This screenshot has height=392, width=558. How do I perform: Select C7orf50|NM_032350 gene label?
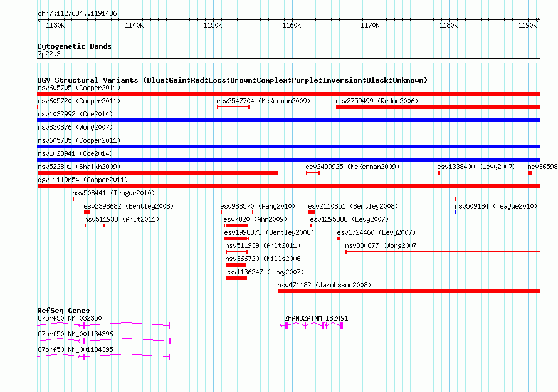tap(70, 318)
